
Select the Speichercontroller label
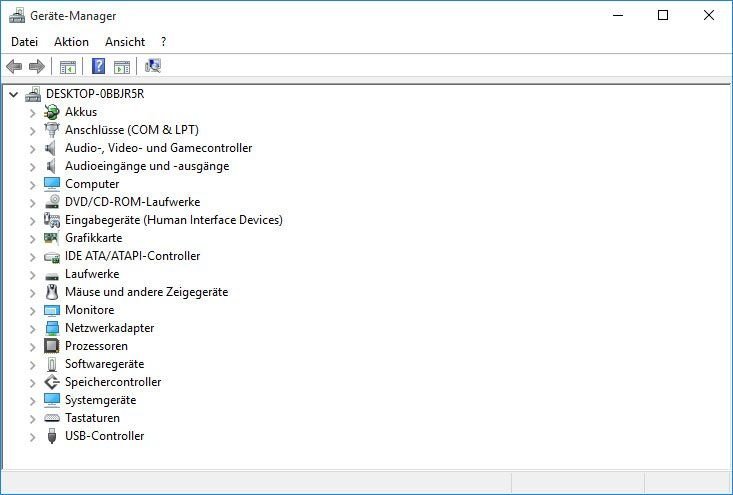(x=113, y=382)
